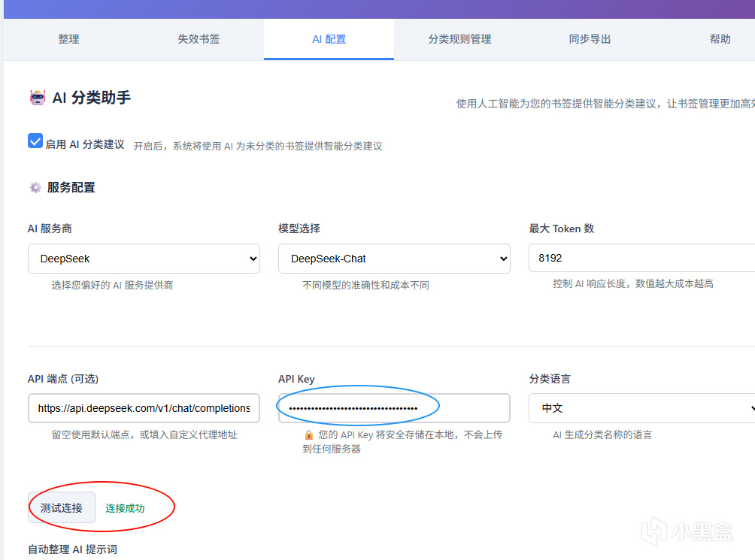The height and width of the screenshot is (560, 755).
Task: Click the 不同模型的准确性和成本不同 hint
Action: click(x=365, y=286)
